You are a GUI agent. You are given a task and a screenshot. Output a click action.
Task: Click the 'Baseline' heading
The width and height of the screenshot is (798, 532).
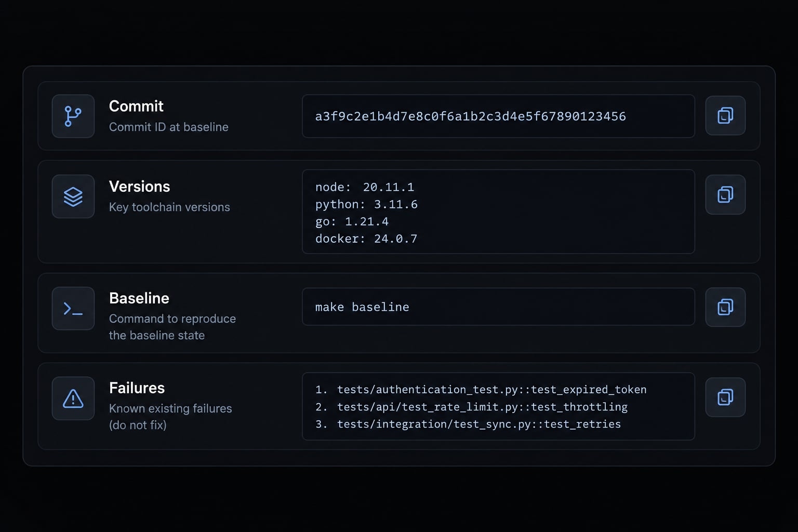coord(139,298)
